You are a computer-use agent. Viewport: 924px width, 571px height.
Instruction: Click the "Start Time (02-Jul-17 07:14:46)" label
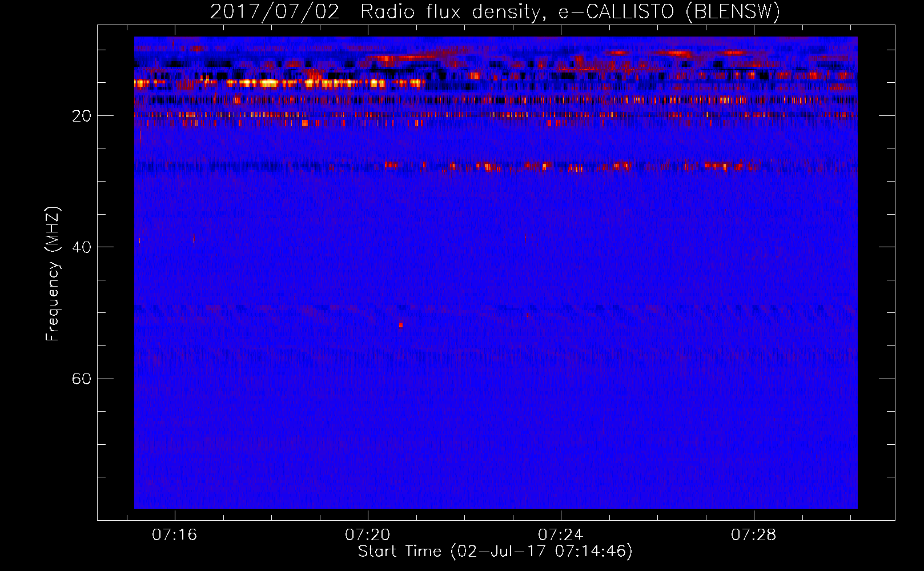pos(495,552)
